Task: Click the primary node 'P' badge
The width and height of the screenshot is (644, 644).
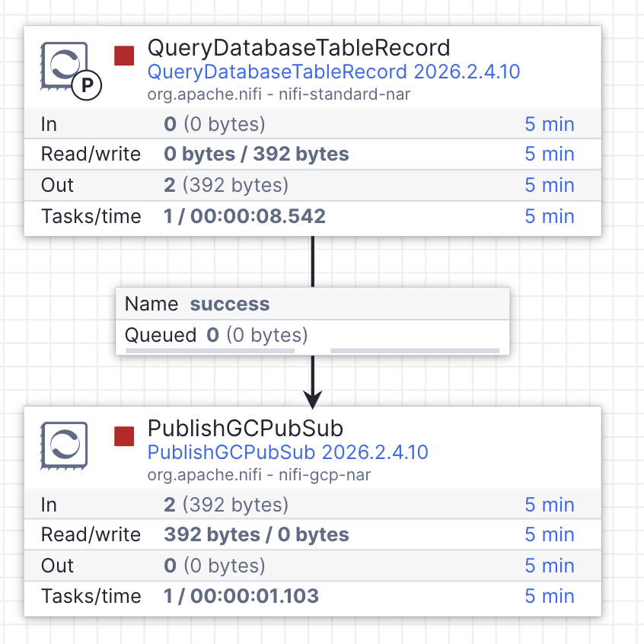Action: [x=88, y=87]
